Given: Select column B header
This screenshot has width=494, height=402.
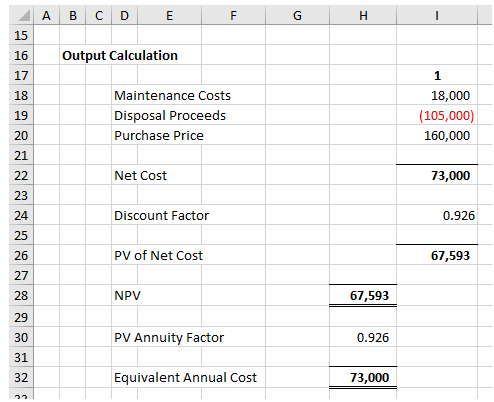Looking at the screenshot, I should pos(73,15).
